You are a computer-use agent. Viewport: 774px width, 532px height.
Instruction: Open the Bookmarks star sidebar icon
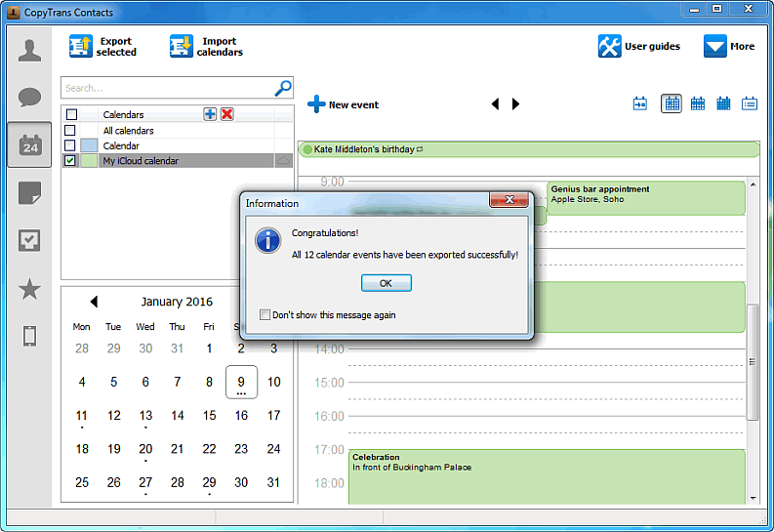[29, 289]
